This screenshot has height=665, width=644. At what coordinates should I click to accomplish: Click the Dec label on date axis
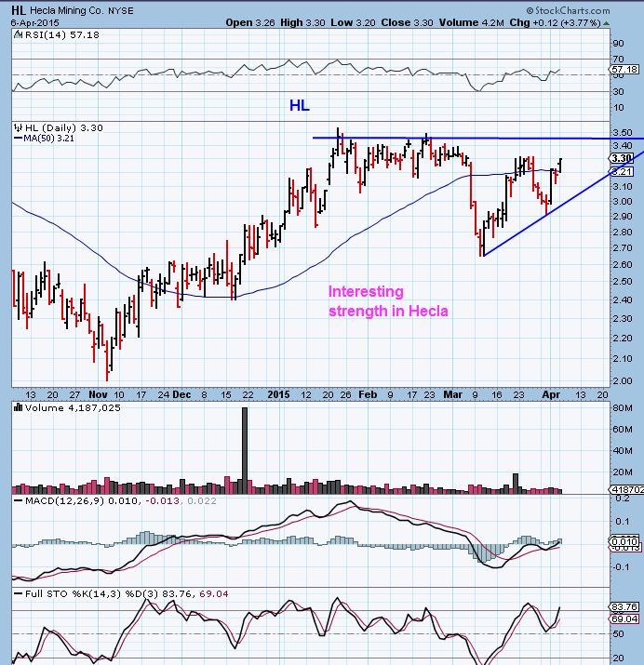click(181, 394)
